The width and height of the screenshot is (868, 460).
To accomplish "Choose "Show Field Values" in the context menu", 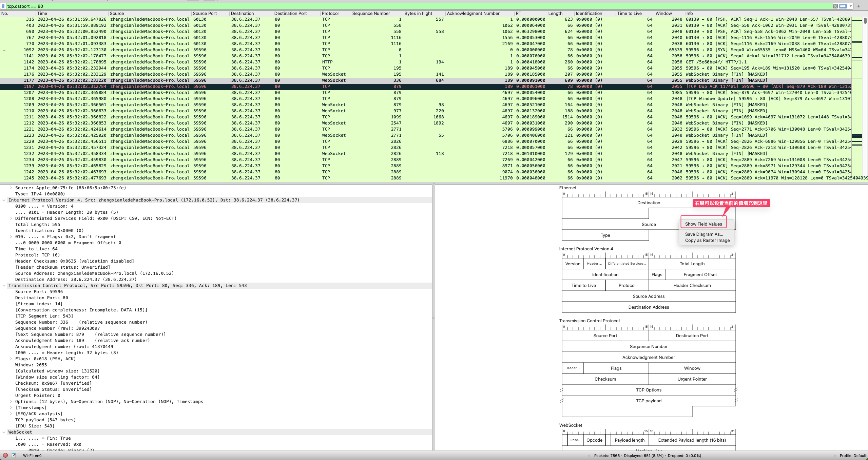I will pos(703,224).
